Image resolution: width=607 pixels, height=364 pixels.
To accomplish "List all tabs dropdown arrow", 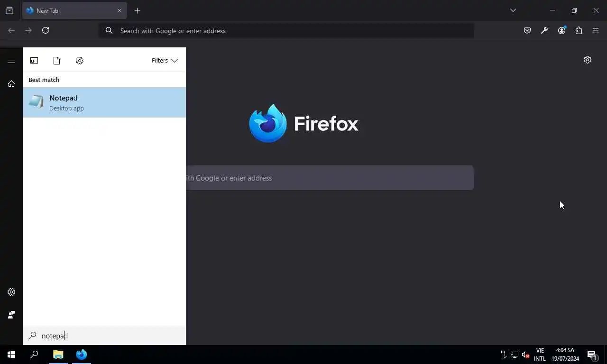I will 513,10.
